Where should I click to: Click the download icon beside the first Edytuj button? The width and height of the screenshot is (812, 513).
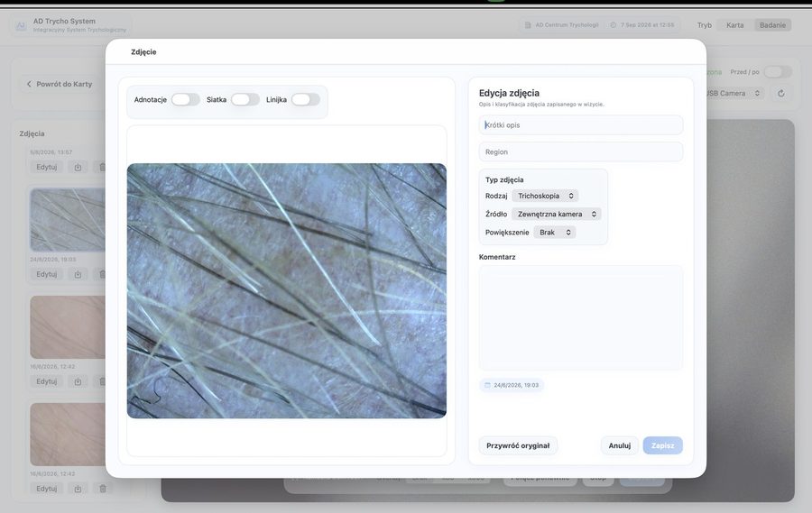click(x=78, y=167)
